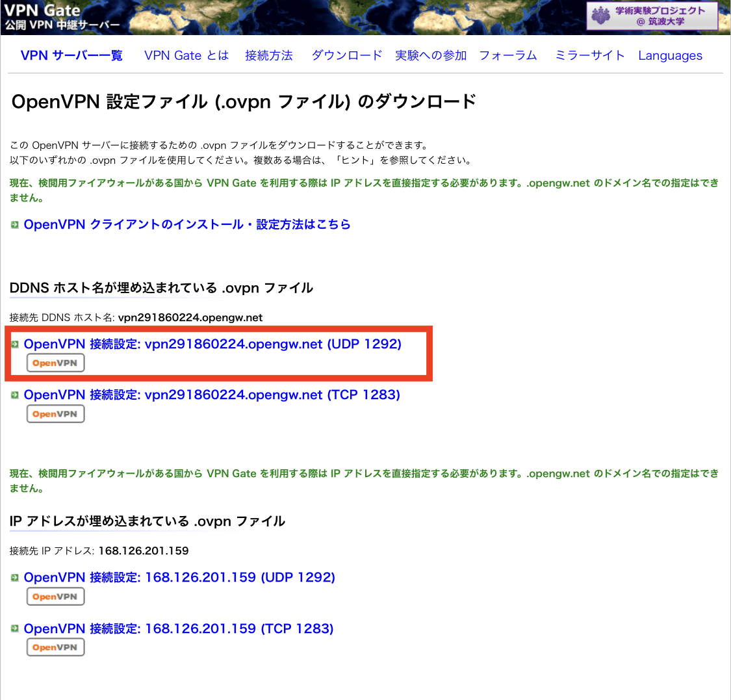Click arrow icon beside IP TCP 1283 link
The height and width of the screenshot is (700, 731).
pyautogui.click(x=15, y=629)
